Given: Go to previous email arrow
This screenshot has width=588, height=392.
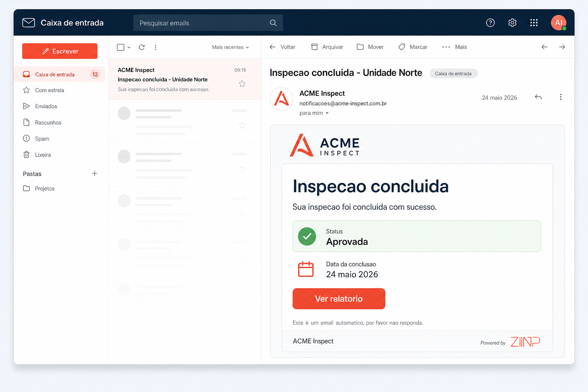Looking at the screenshot, I should point(544,47).
